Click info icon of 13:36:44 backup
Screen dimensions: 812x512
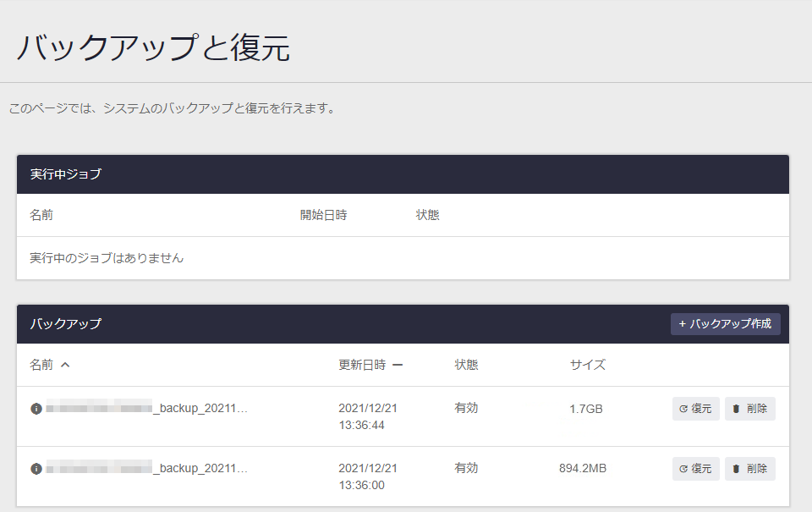[36, 409]
